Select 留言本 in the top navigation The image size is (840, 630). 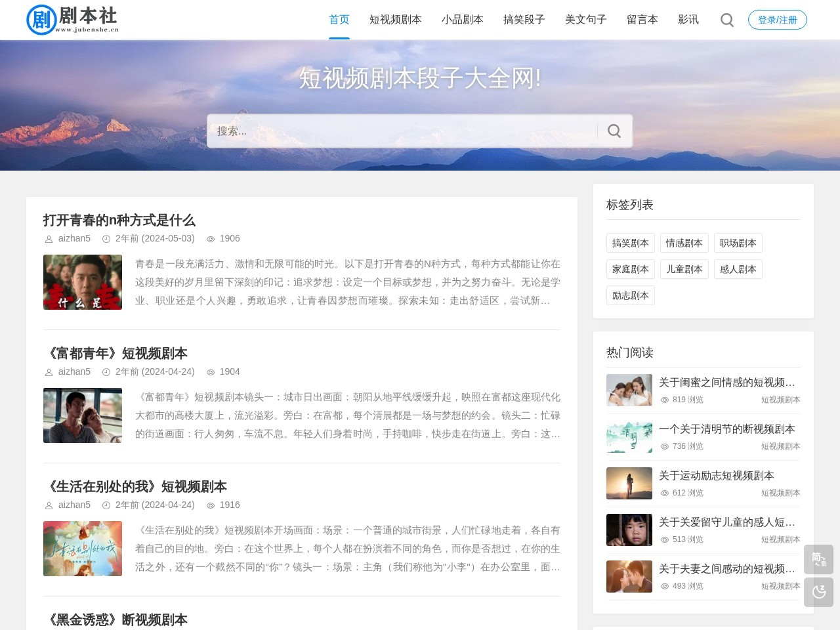pos(642,20)
